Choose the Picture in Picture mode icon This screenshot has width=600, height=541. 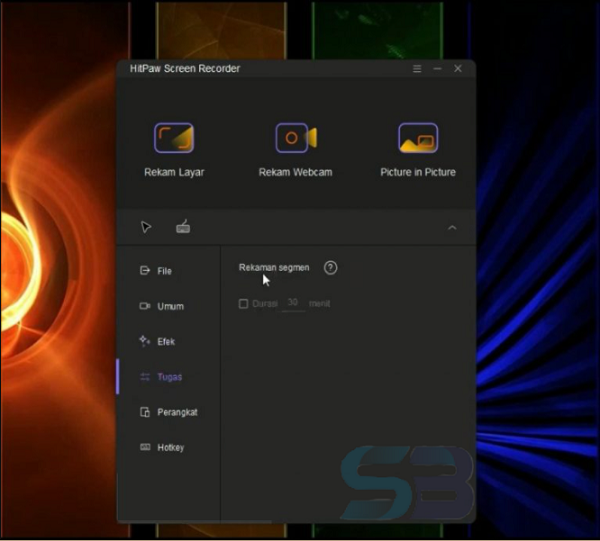[418, 138]
